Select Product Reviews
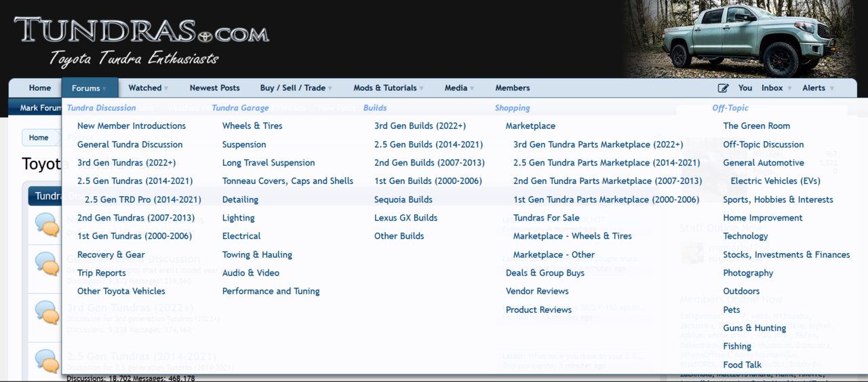This screenshot has width=868, height=382. 538,309
